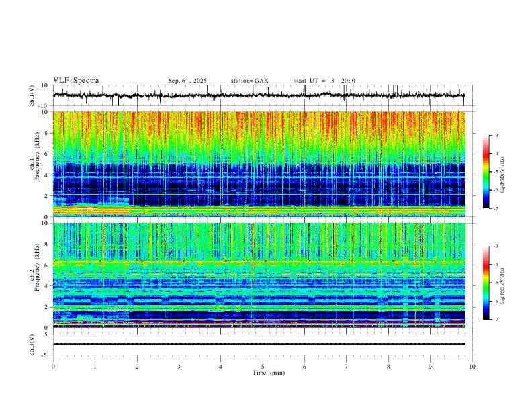Image resolution: width=532 pixels, height=411 pixels.
Task: Click the '-7' tick on the ch.1 colorbar
Action: [x=495, y=208]
